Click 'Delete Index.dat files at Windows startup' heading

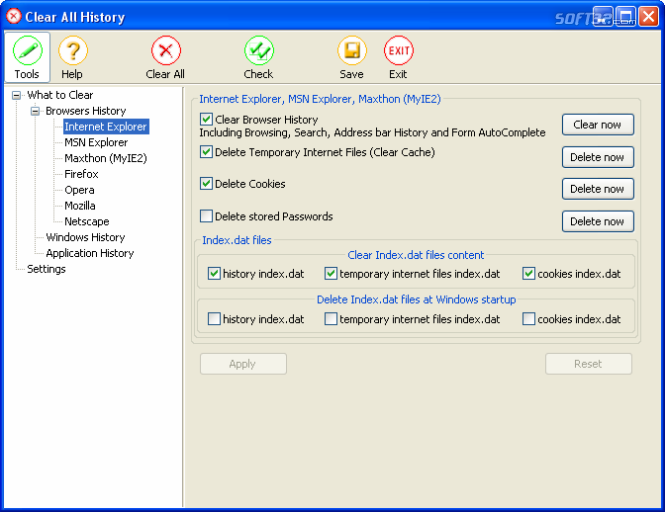click(x=416, y=299)
